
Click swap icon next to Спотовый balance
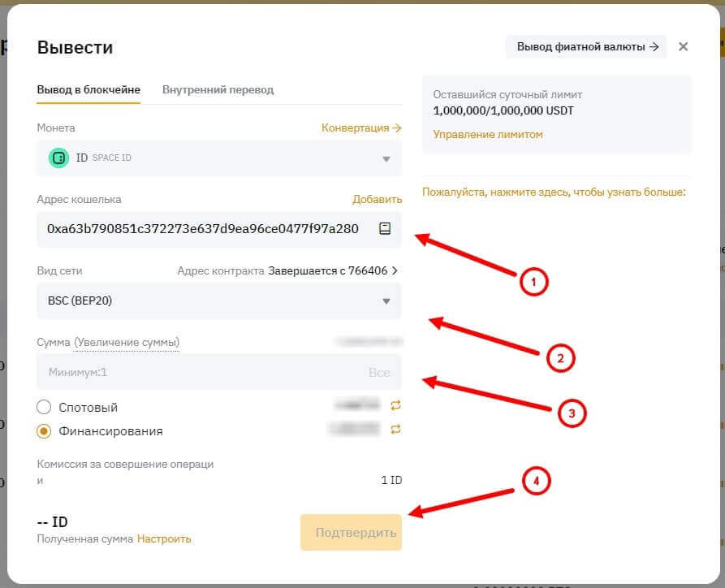[x=396, y=404]
